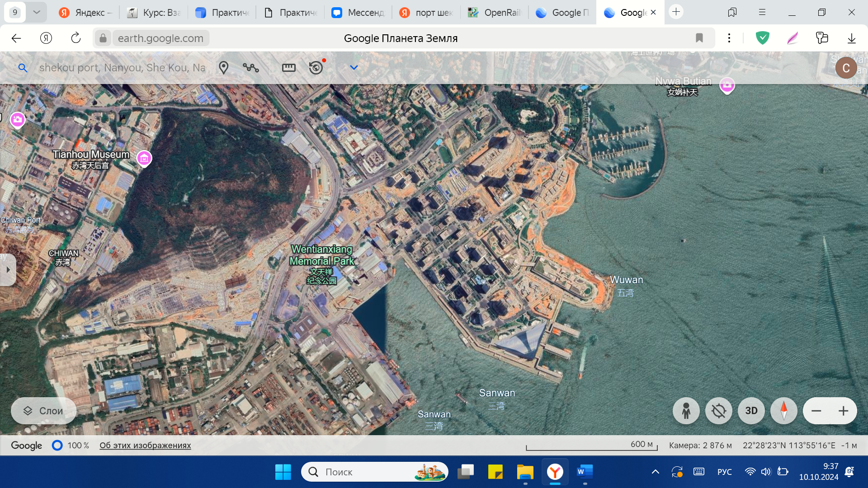This screenshot has width=868, height=488.
Task: Click the Google logo in status bar
Action: (26, 446)
